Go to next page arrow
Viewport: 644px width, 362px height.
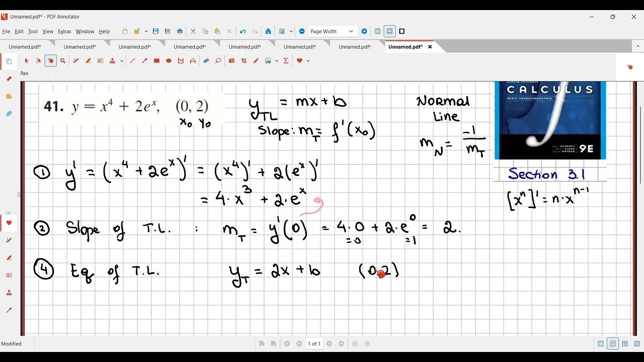(330, 344)
